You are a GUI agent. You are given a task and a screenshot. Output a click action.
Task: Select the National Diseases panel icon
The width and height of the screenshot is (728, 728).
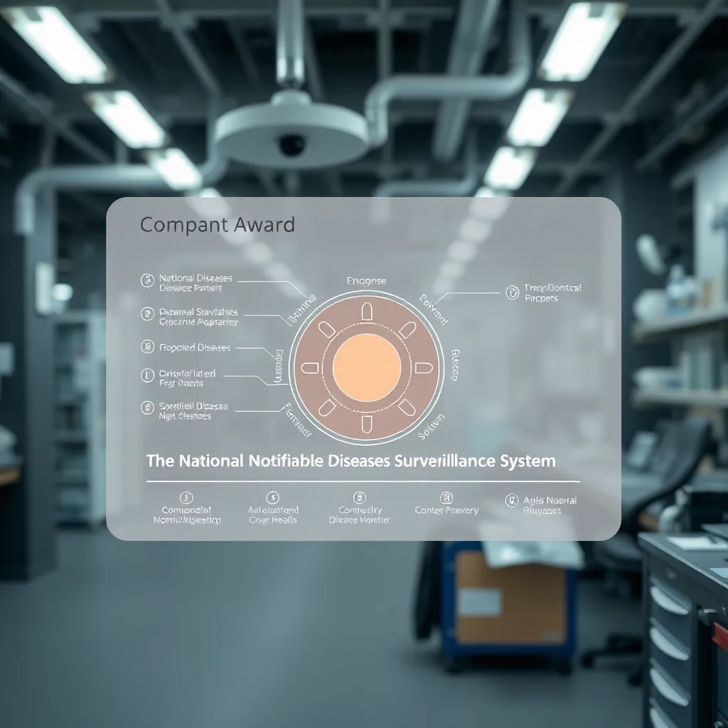point(148,279)
